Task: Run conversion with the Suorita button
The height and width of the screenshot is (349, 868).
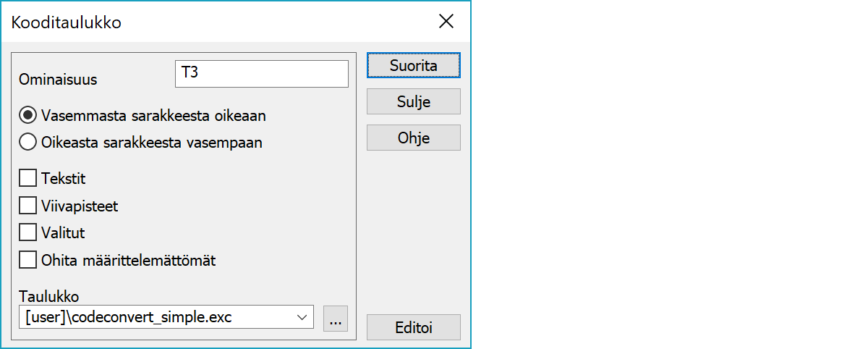Action: click(414, 65)
